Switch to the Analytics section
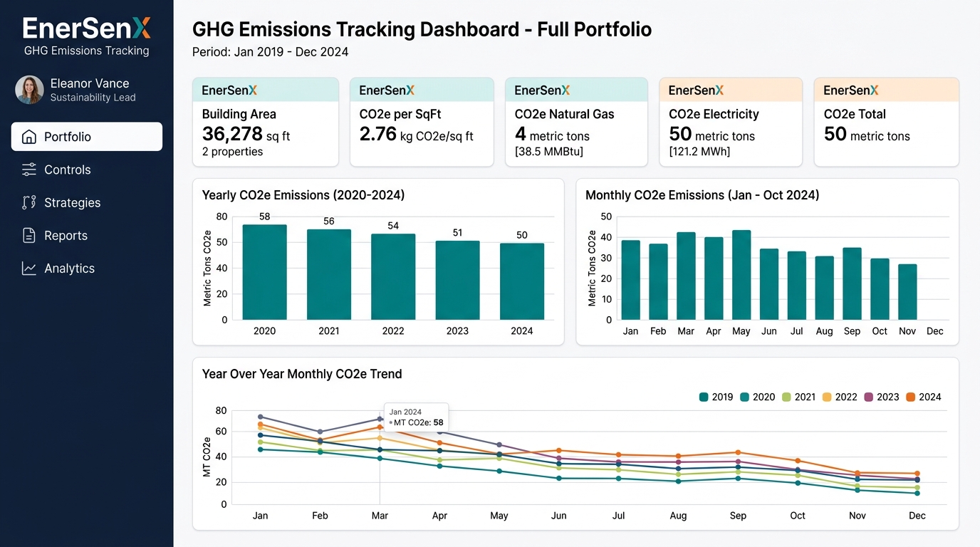The height and width of the screenshot is (547, 980). (x=87, y=269)
